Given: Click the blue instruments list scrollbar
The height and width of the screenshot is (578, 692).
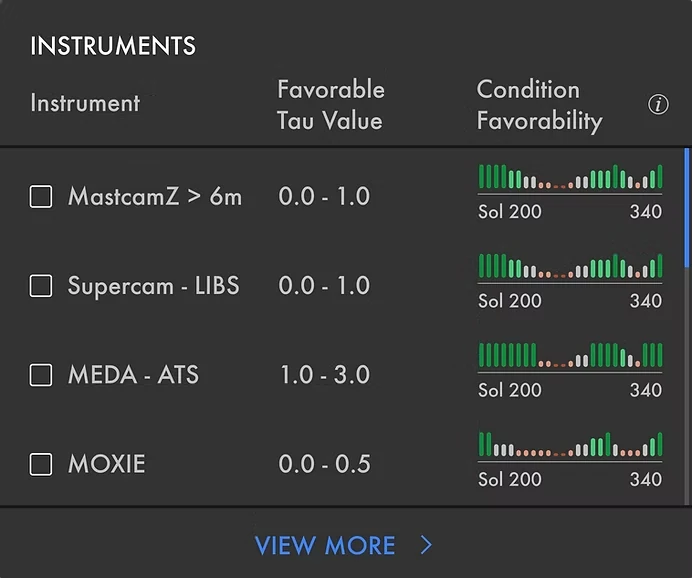Looking at the screenshot, I should tap(686, 207).
